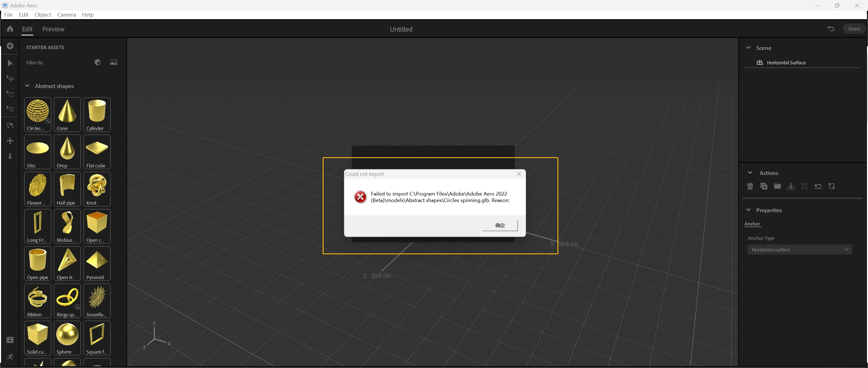Viewport: 868px width, 368px height.
Task: Collapse the Abstract shapes category
Action: [x=27, y=86]
